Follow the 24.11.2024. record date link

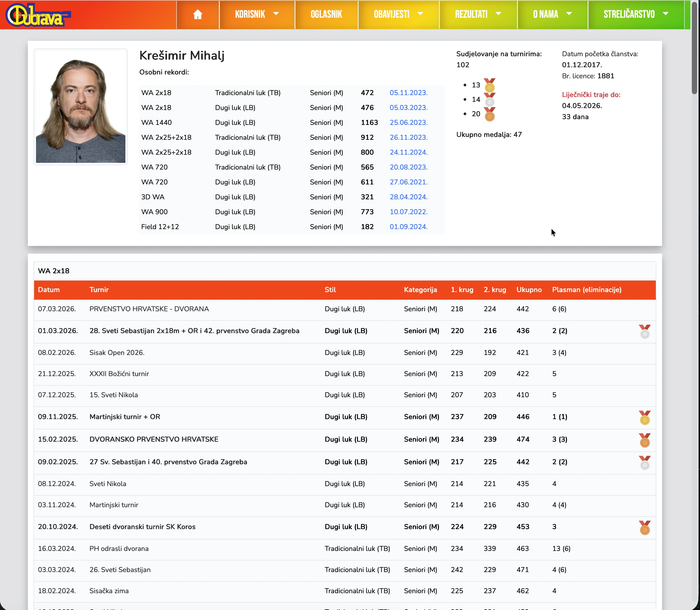[x=408, y=152]
